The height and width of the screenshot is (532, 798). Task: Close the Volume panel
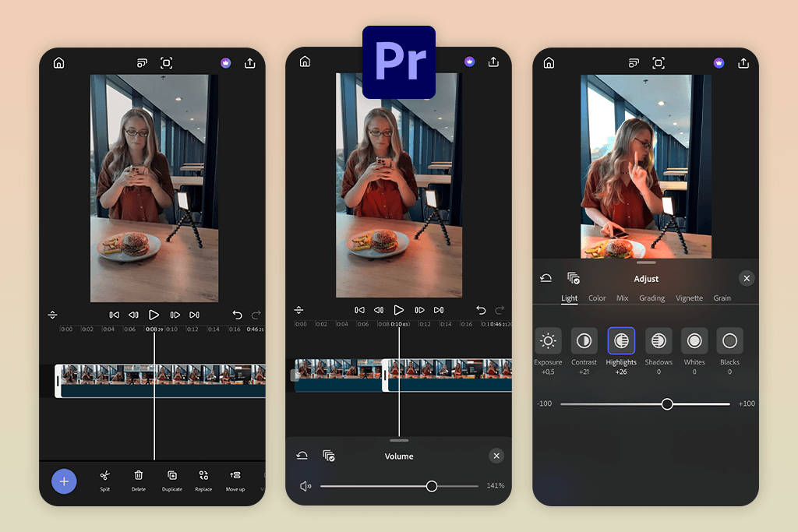tap(496, 456)
